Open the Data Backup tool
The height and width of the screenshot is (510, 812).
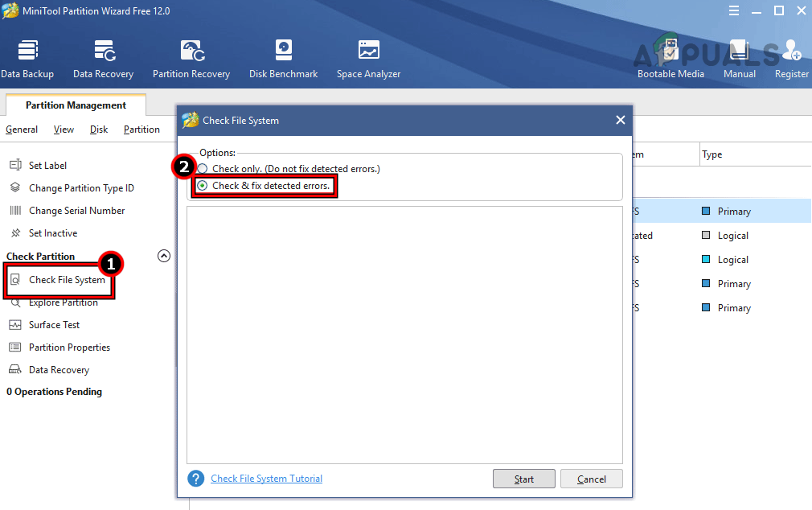pyautogui.click(x=27, y=56)
